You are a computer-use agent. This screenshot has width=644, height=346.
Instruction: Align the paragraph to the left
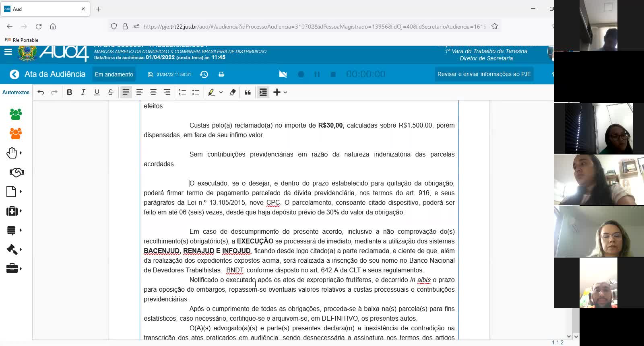point(140,92)
